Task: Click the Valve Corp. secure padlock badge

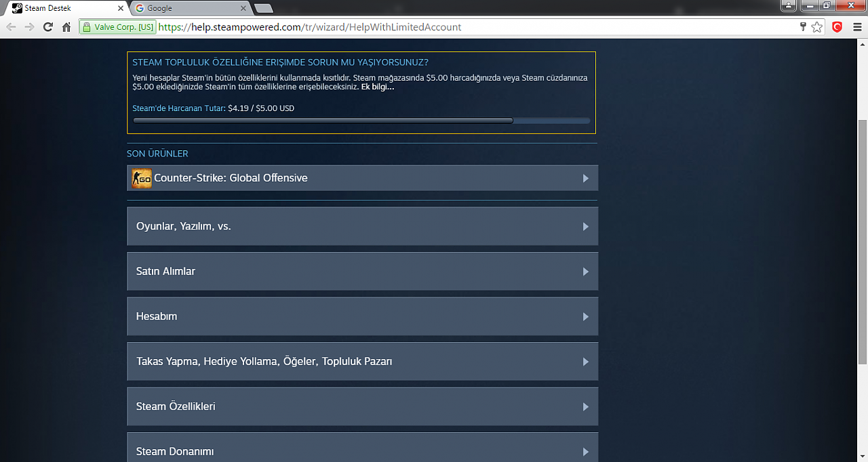Action: pos(118,27)
